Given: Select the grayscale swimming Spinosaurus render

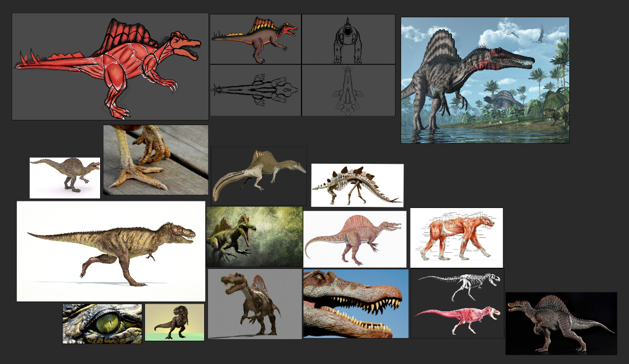Looking at the screenshot, I should tap(259, 176).
